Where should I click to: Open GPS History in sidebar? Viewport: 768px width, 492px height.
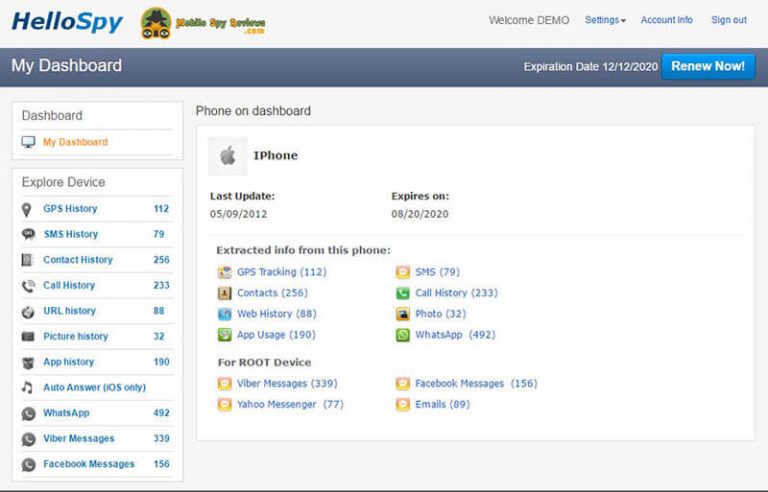tap(70, 209)
